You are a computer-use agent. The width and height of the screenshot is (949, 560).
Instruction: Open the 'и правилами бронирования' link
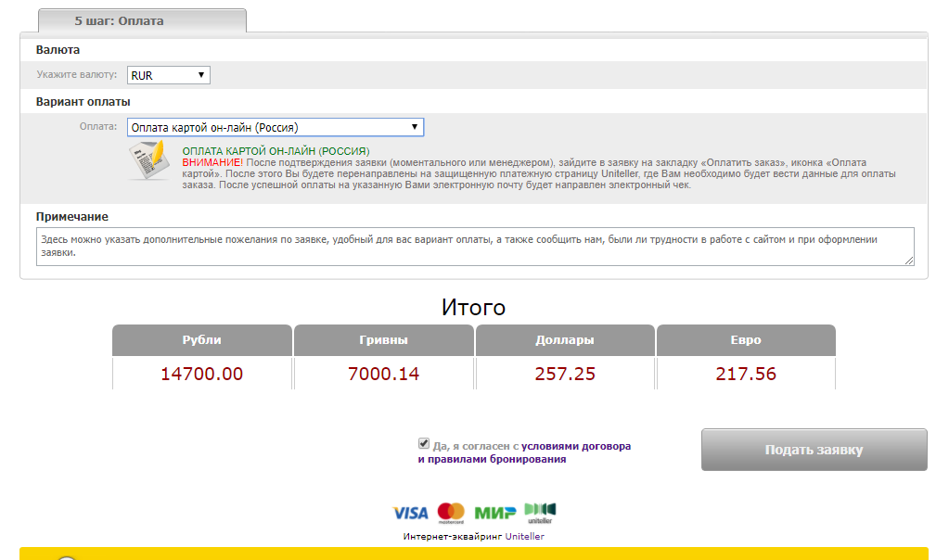[x=492, y=459]
